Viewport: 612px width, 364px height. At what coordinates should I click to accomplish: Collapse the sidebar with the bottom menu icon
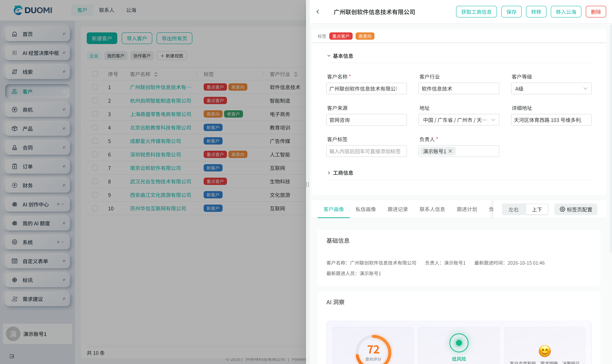click(11, 356)
